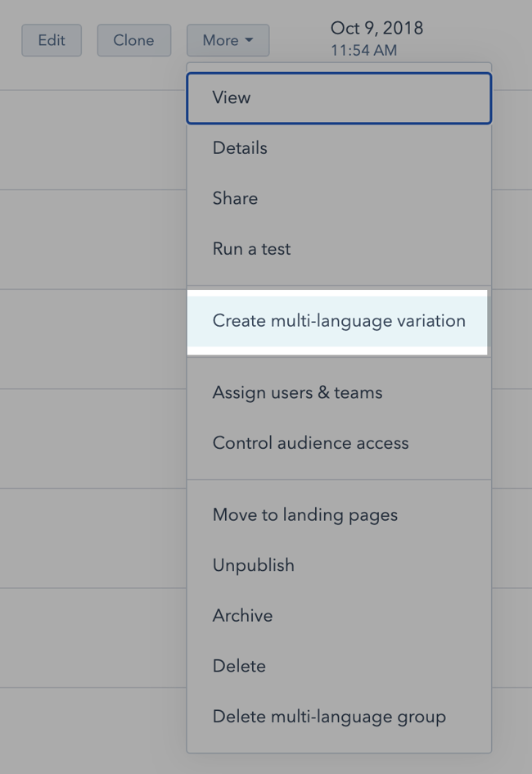Select Control audience access

339,443
